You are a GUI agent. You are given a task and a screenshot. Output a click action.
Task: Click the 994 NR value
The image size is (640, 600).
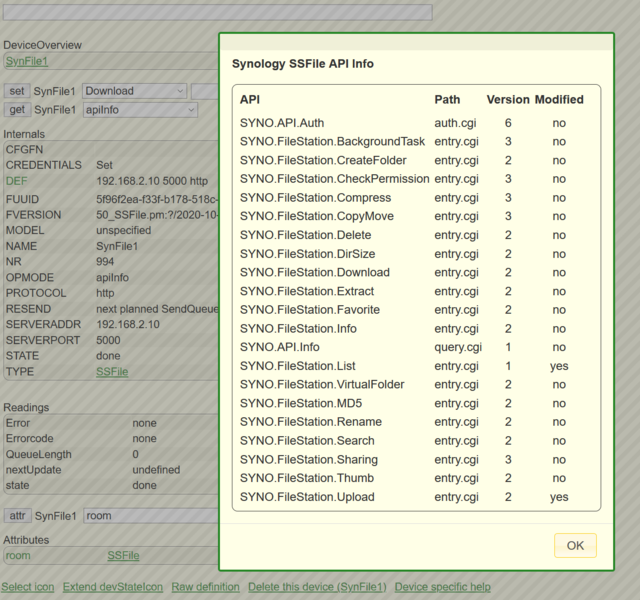pos(105,261)
